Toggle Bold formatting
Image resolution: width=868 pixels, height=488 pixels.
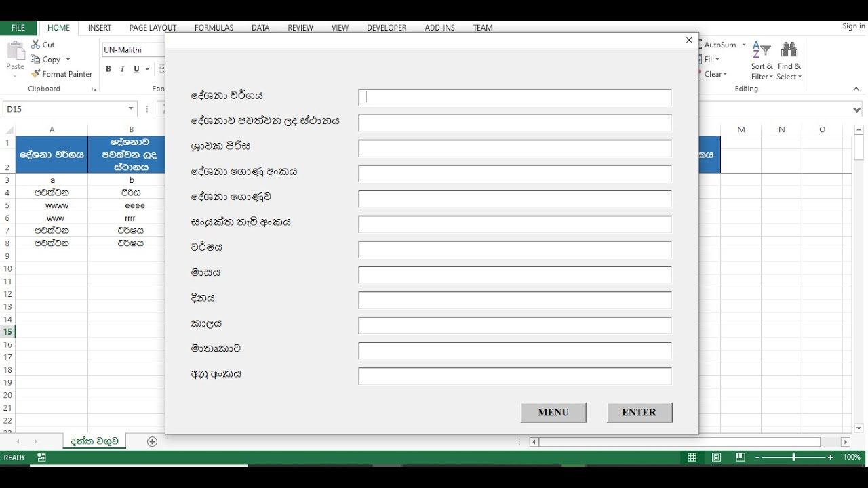tap(108, 69)
